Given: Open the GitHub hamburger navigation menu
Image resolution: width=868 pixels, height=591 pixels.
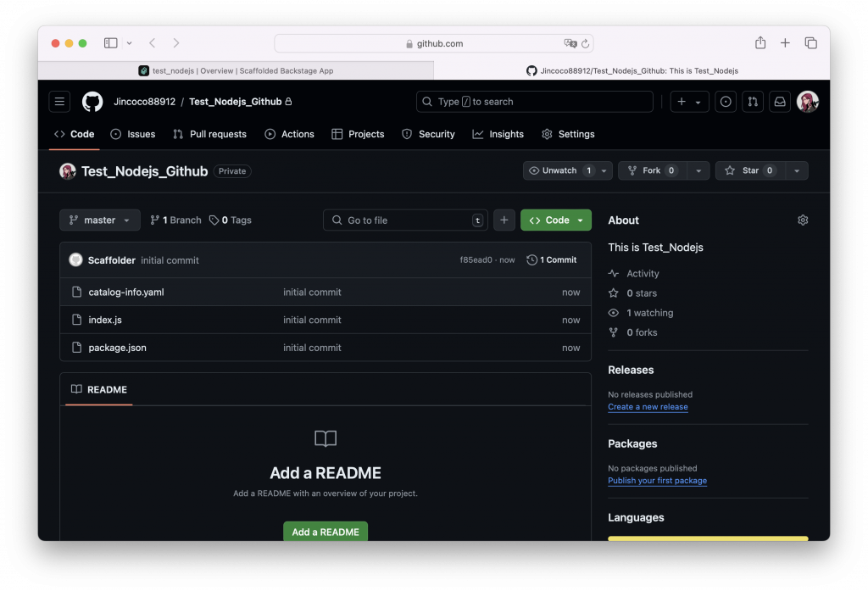Looking at the screenshot, I should tap(60, 102).
